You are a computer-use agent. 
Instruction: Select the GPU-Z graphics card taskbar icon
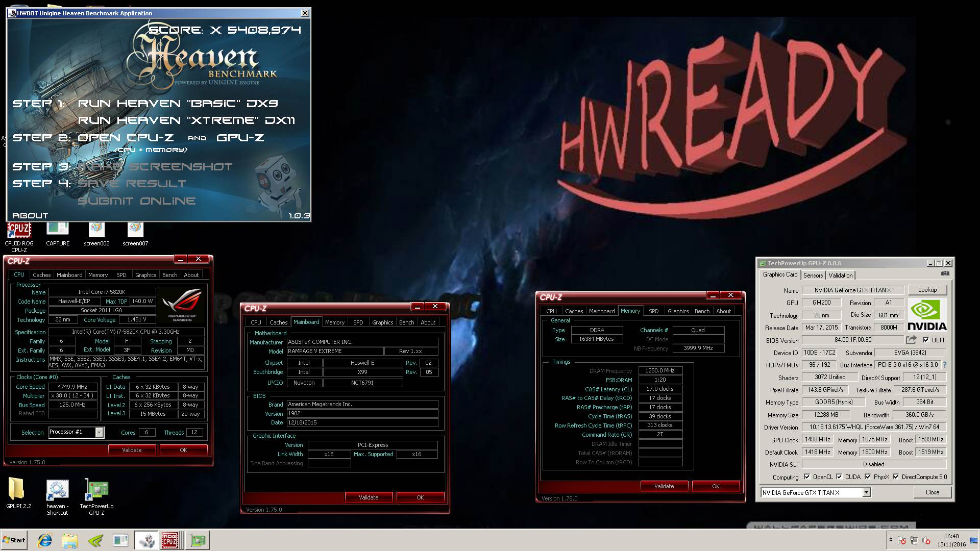(x=198, y=540)
